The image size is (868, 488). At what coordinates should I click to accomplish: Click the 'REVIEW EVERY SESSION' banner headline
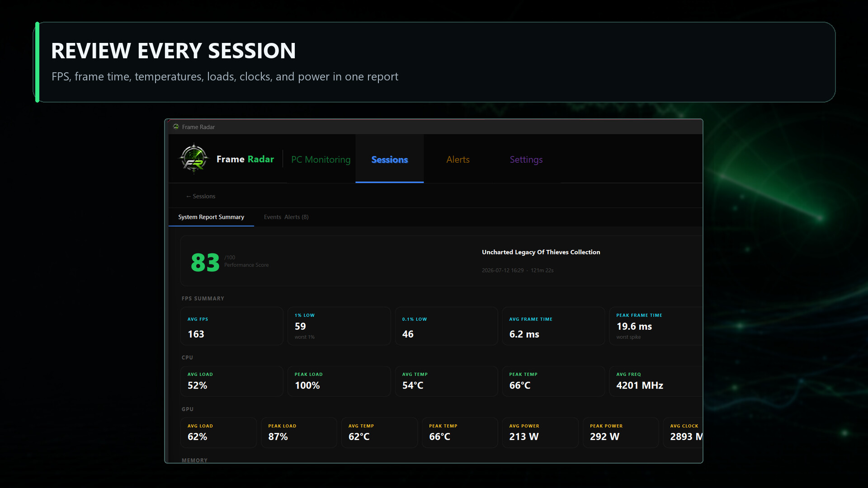(174, 51)
